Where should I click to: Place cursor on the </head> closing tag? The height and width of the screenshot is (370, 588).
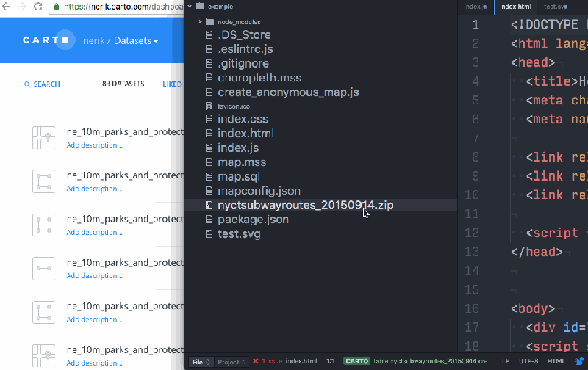pyautogui.click(x=537, y=252)
